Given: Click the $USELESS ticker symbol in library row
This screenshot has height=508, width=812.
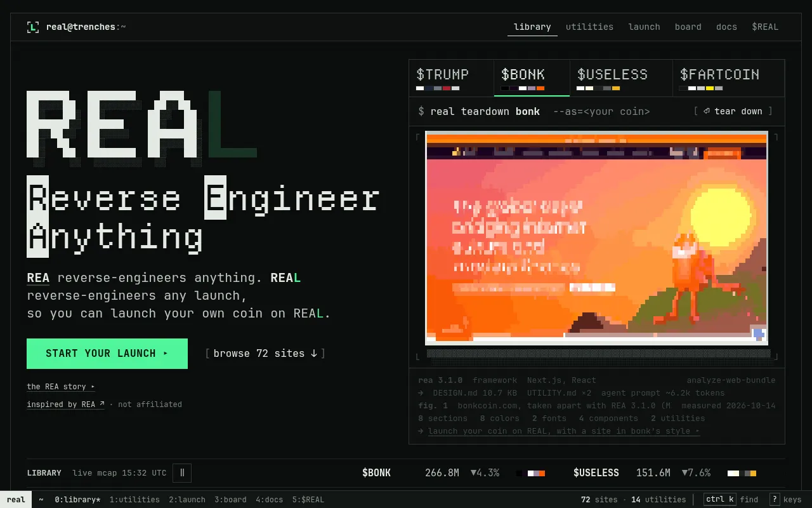Looking at the screenshot, I should click(596, 473).
